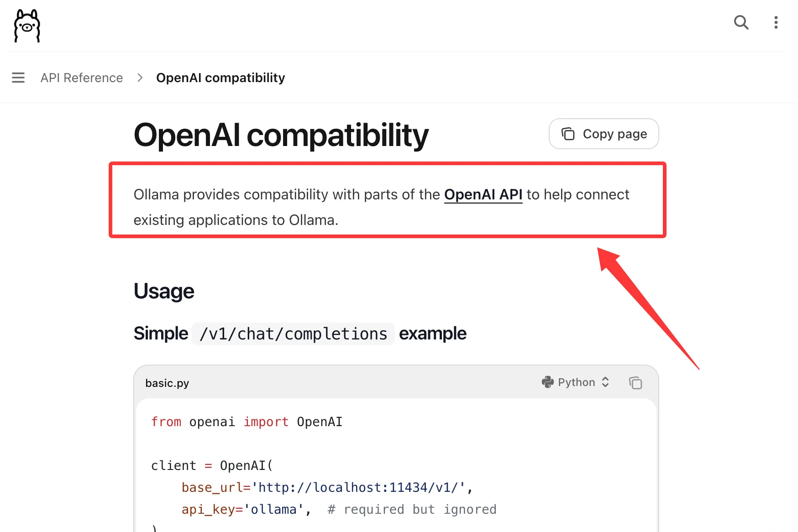
Task: Click the up-down arrows beside Python
Action: 605,382
